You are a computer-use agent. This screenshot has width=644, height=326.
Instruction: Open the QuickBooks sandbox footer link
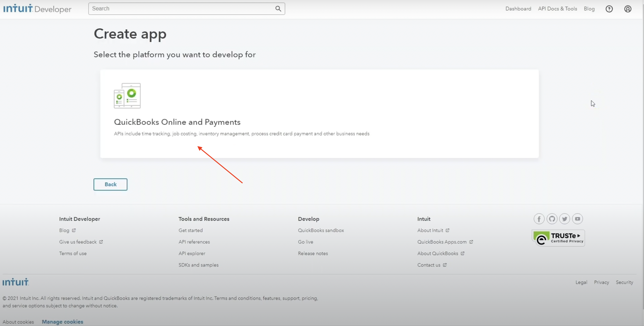321,230
